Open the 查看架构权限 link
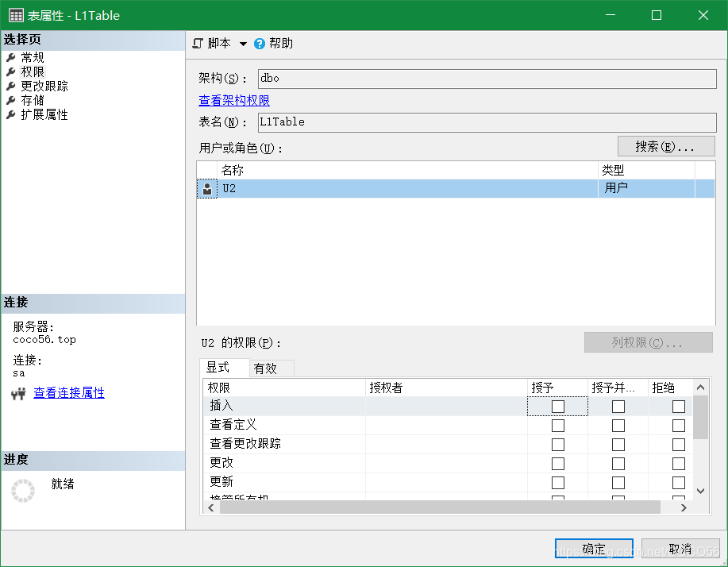 [x=234, y=100]
